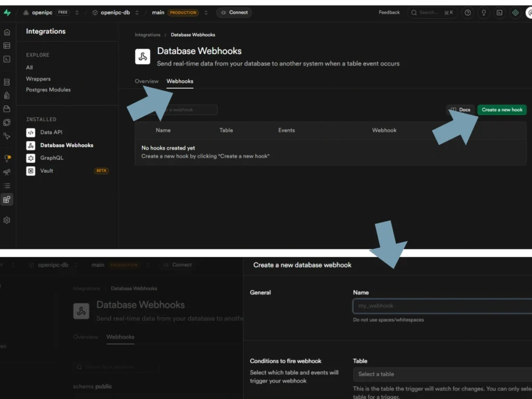
Task: Open the Reports telescope icon
Action: [7, 172]
